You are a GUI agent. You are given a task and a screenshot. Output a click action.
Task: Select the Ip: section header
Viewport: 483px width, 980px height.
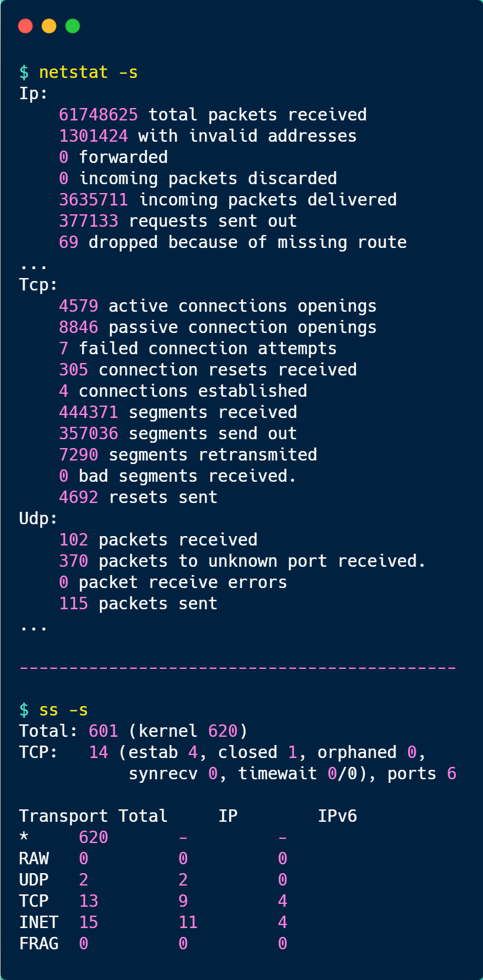[34, 93]
